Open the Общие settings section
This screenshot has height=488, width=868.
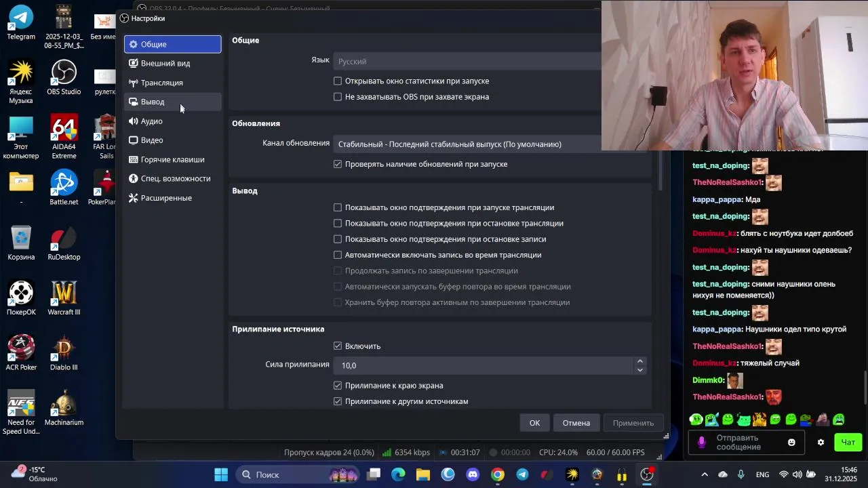(x=172, y=44)
